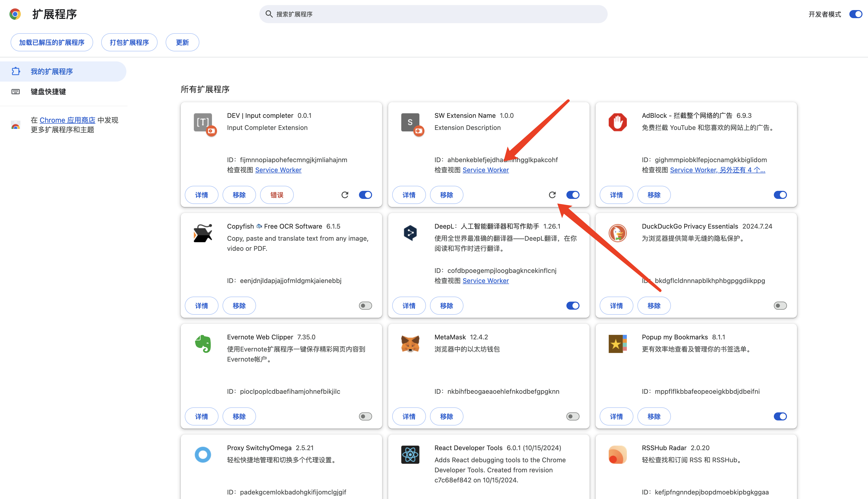Open 详情 for DeepL
Screen dimensions: 868x499
click(x=409, y=306)
